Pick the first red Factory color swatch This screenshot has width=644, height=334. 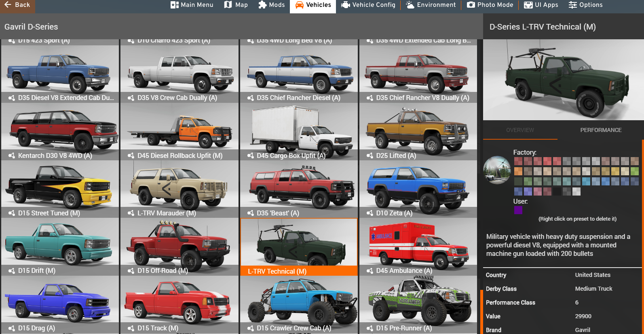click(518, 161)
